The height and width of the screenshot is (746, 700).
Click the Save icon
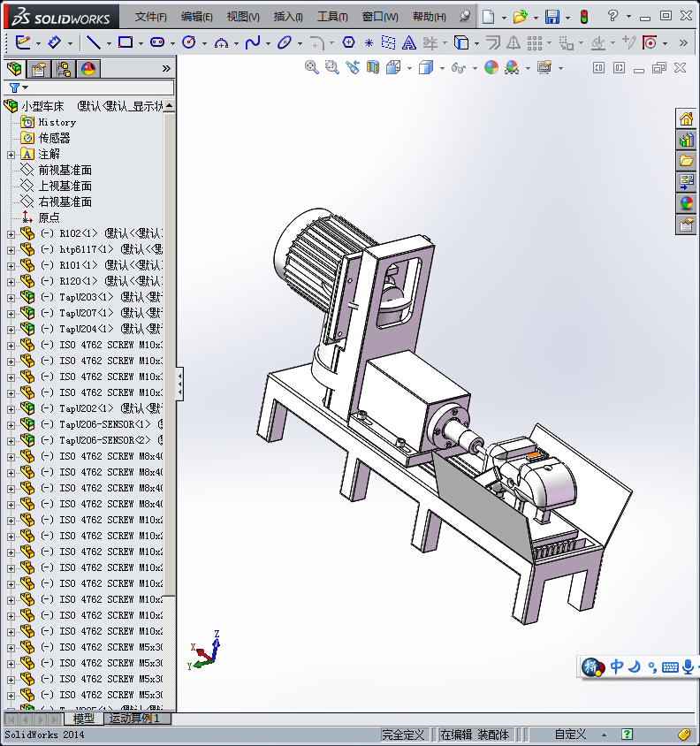[552, 17]
